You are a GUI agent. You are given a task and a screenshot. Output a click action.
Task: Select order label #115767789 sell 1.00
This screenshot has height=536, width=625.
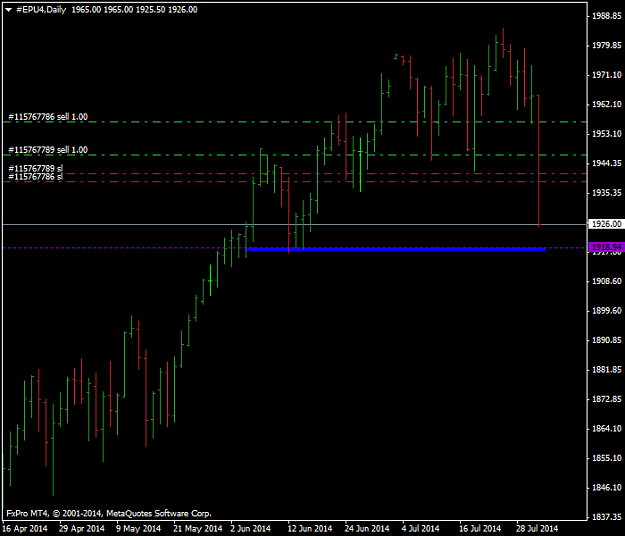pyautogui.click(x=48, y=150)
